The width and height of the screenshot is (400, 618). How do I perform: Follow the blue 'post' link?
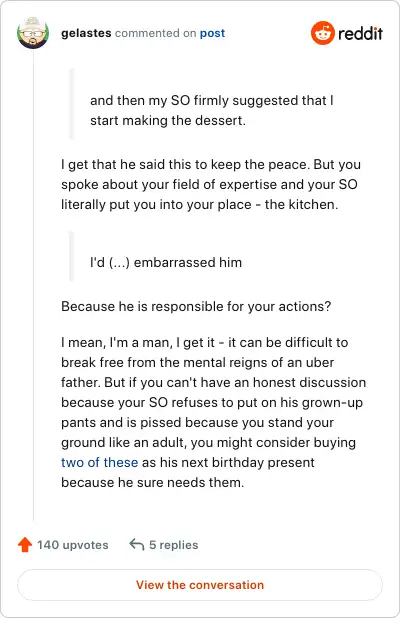point(212,33)
